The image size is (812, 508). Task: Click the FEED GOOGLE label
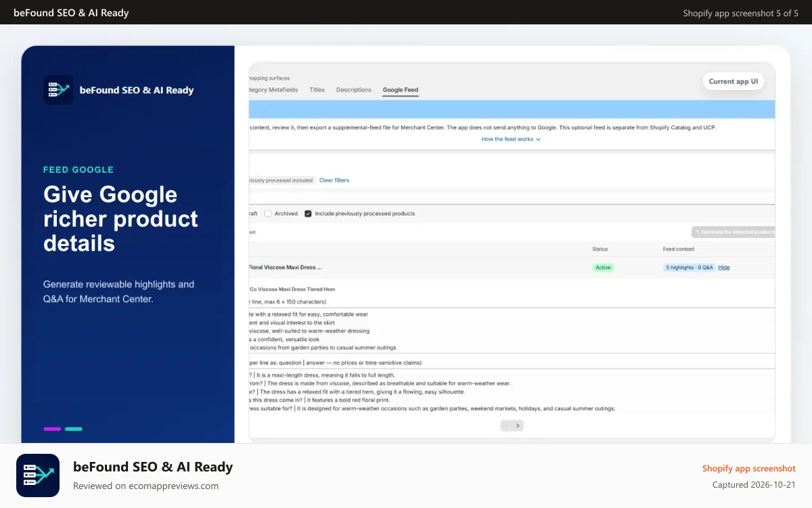coord(78,170)
